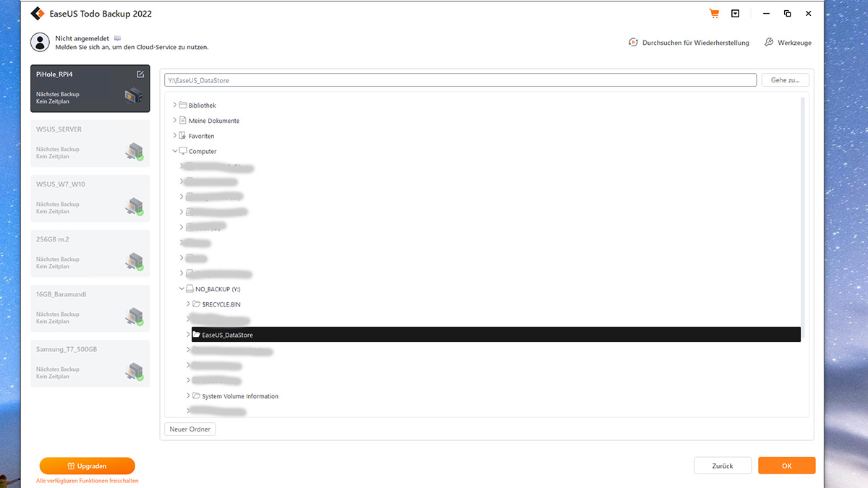This screenshot has width=868, height=488.
Task: Expand the System Volume Information folder
Action: tap(188, 396)
